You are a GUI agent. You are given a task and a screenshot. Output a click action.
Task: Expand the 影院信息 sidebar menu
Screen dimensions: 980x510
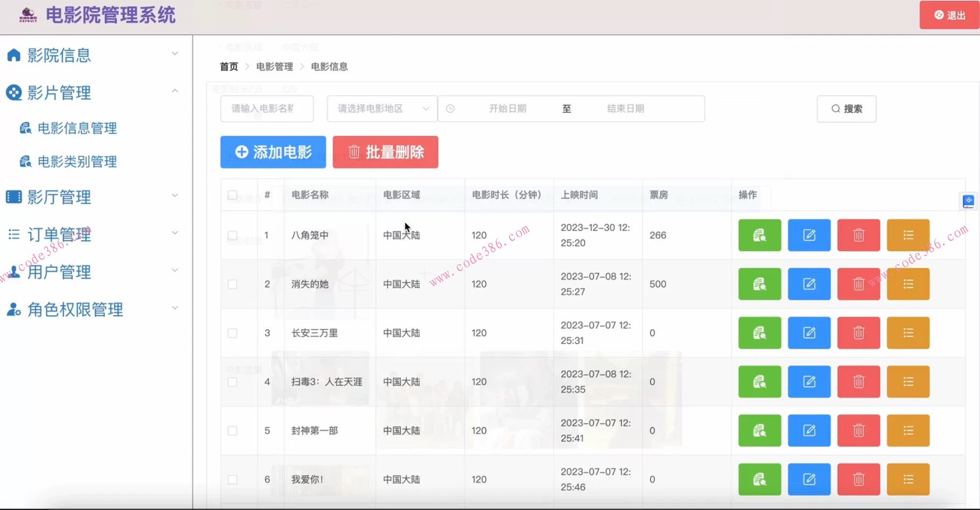[x=174, y=53]
